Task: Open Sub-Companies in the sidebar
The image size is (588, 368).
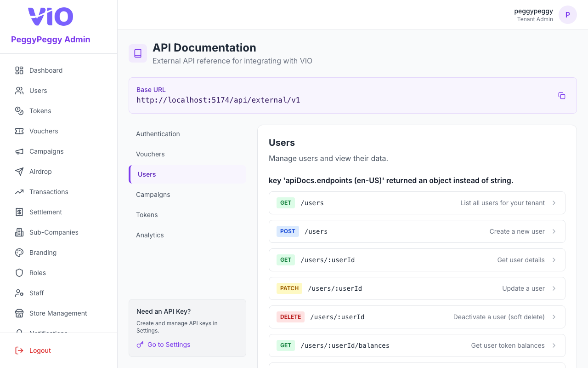Action: [x=58, y=232]
